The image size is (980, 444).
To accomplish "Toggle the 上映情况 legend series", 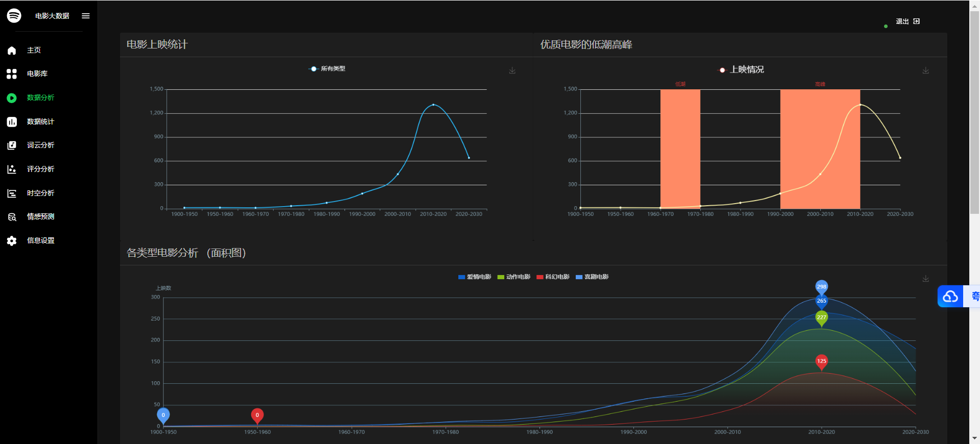I will point(741,69).
